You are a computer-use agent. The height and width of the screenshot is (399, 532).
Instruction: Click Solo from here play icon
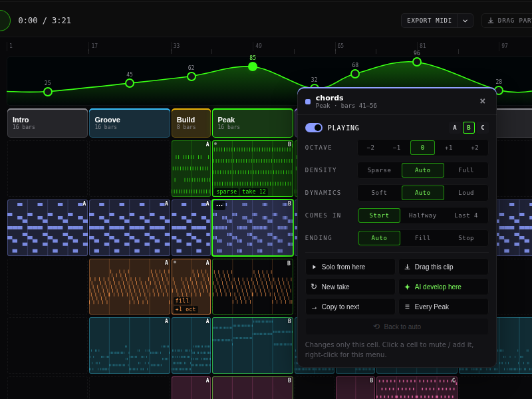[x=314, y=267]
